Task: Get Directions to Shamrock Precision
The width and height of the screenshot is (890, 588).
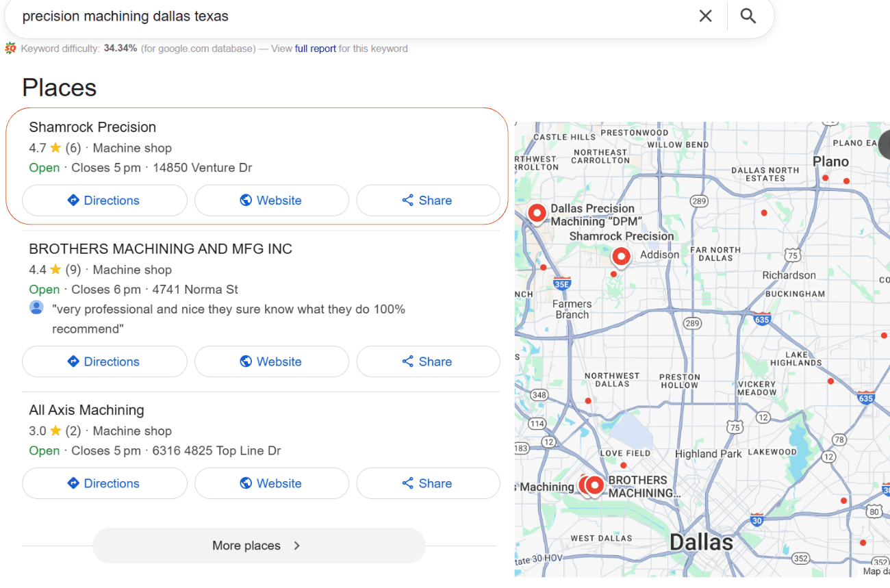Action: click(x=105, y=201)
